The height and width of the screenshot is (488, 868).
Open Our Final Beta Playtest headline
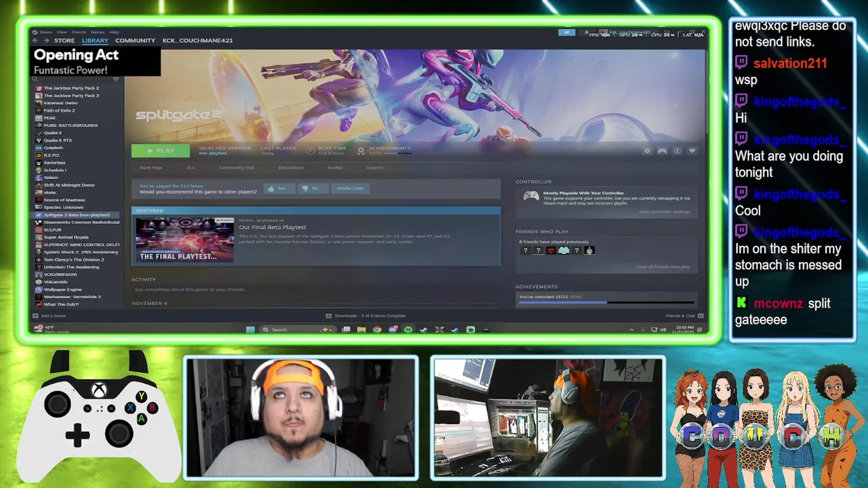[x=273, y=227]
